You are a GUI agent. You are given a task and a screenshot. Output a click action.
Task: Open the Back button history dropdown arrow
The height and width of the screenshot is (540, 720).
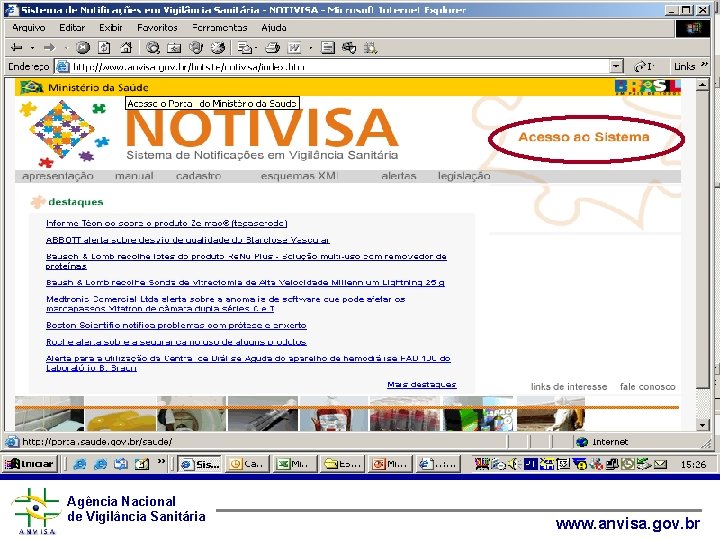pyautogui.click(x=32, y=47)
